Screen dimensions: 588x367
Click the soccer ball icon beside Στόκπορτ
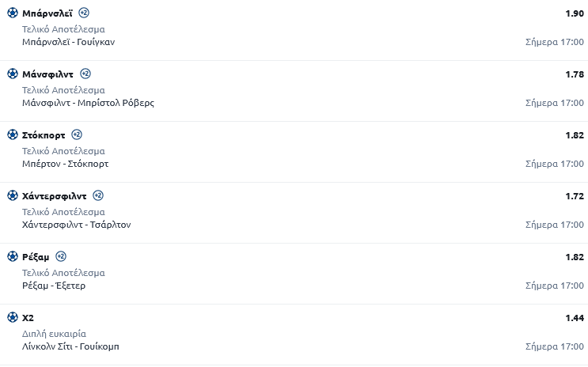coord(13,134)
